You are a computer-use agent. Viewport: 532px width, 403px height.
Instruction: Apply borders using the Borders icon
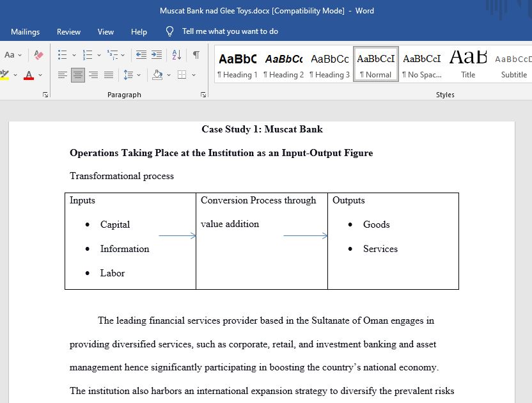point(182,75)
